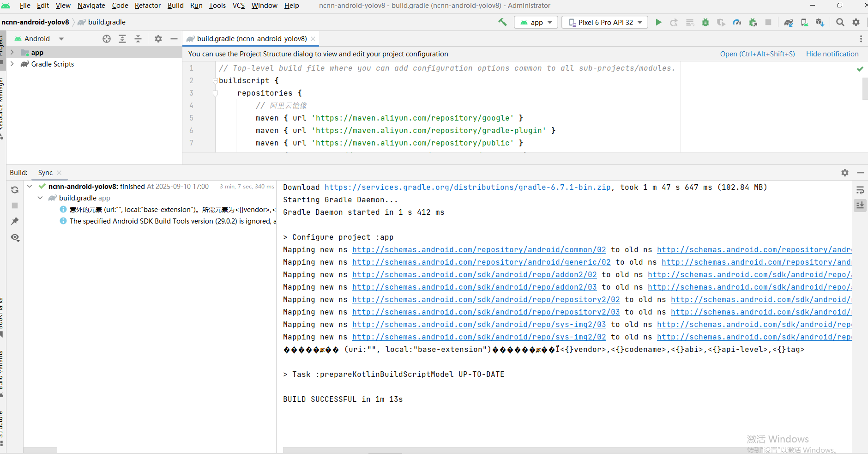Viewport: 868px width, 454px height.
Task: Click Sync Project with Gradle Files elephant icon
Action: tap(789, 22)
